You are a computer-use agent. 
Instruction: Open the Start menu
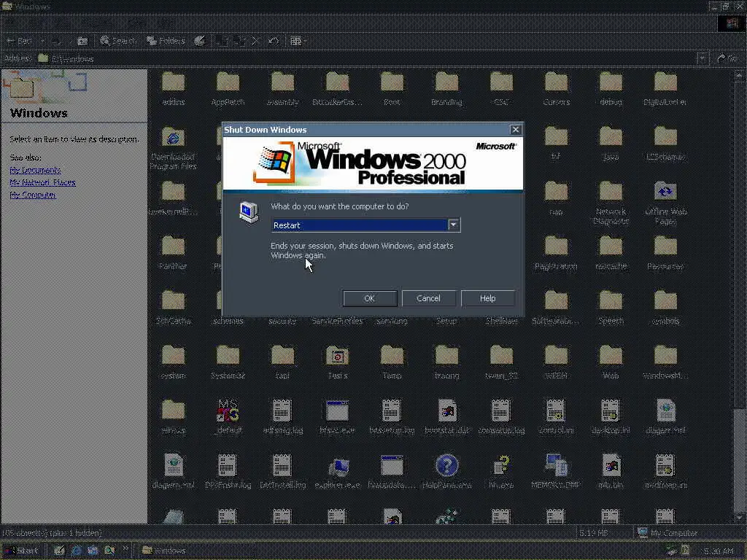[21, 551]
